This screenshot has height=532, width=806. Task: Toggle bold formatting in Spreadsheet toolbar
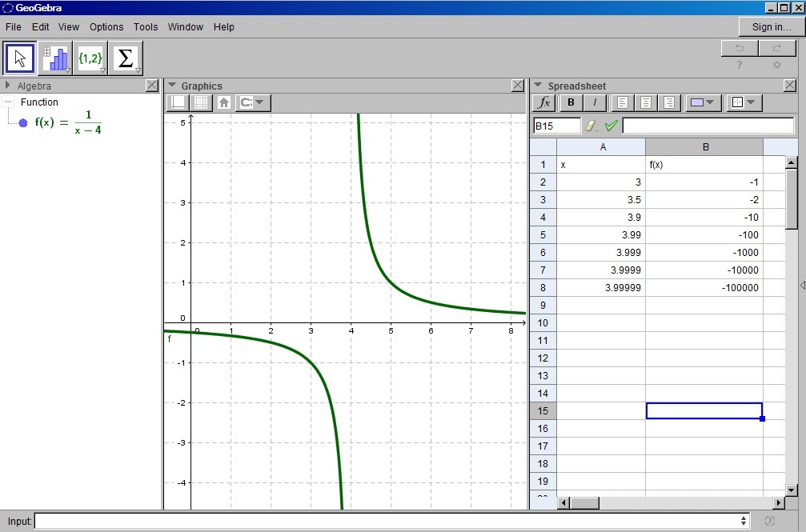[x=571, y=102]
